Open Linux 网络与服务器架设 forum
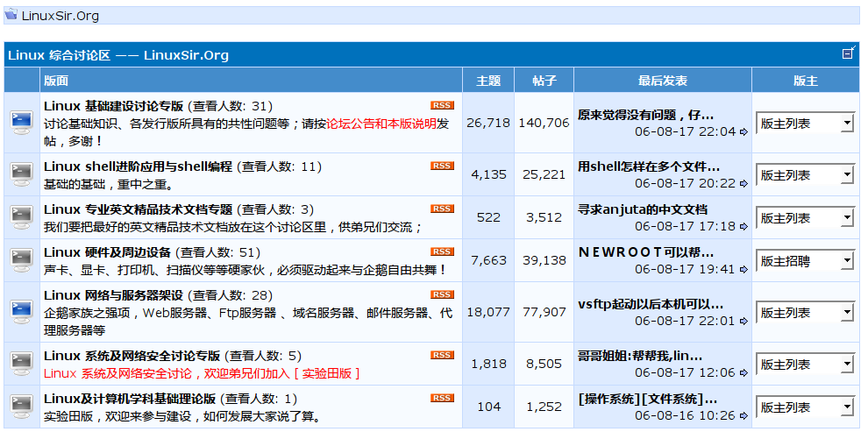The image size is (868, 439). click(x=113, y=295)
